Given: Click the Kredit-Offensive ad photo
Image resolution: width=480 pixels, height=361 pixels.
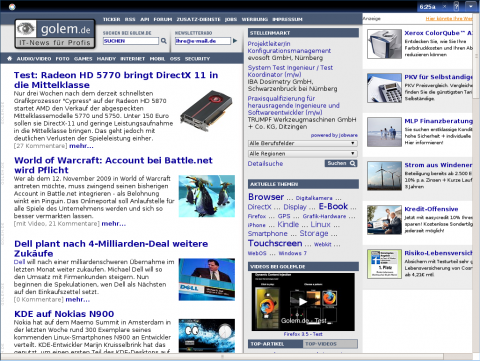Looking at the screenshot, I should [x=384, y=220].
